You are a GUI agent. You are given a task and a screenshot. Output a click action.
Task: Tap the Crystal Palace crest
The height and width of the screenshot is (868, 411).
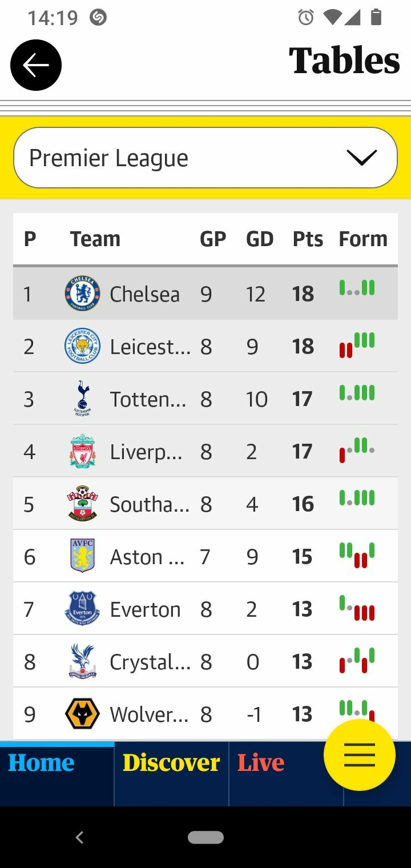pos(82,661)
